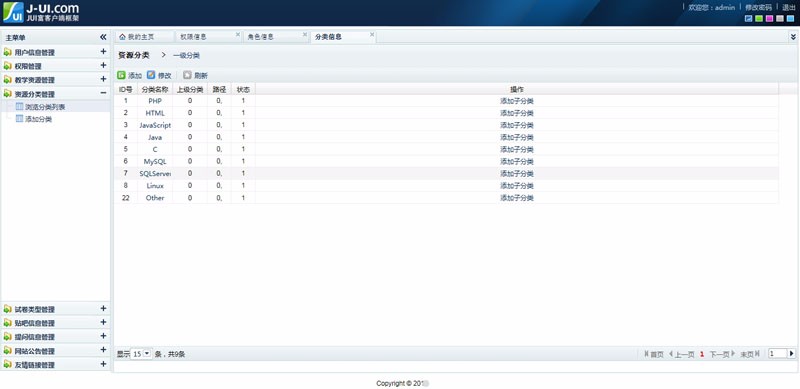Expand 试卷类型管理 with its plus sign

103,308
